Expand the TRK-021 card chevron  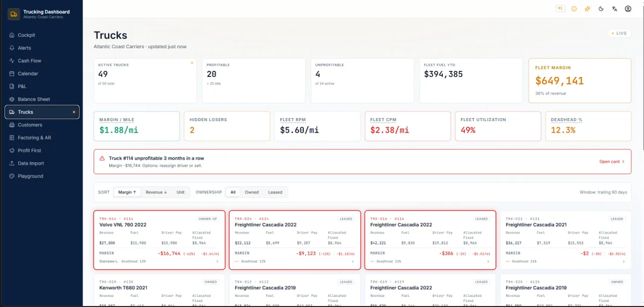coord(624,261)
